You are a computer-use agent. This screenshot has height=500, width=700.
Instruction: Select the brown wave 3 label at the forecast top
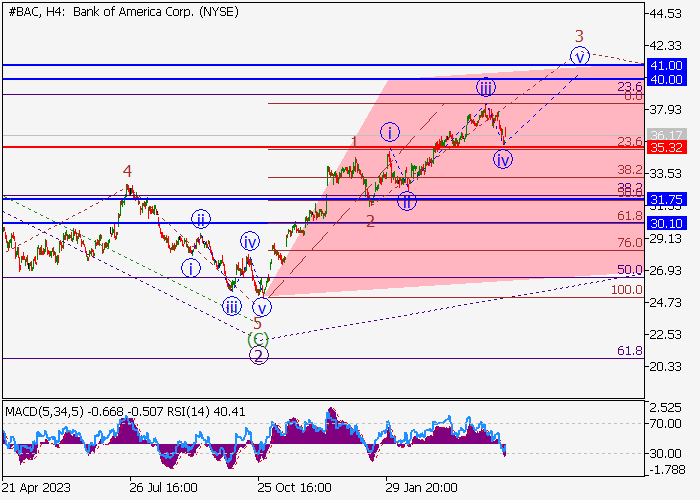pyautogui.click(x=579, y=36)
